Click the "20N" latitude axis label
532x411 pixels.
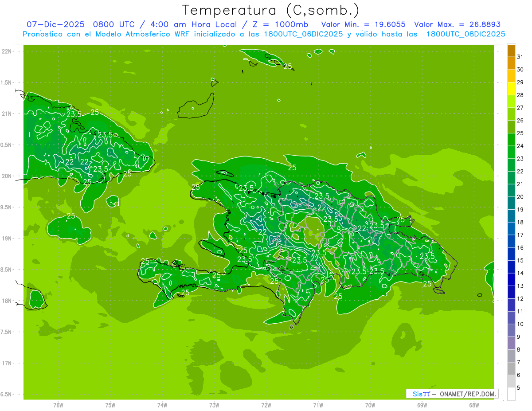(x=7, y=176)
